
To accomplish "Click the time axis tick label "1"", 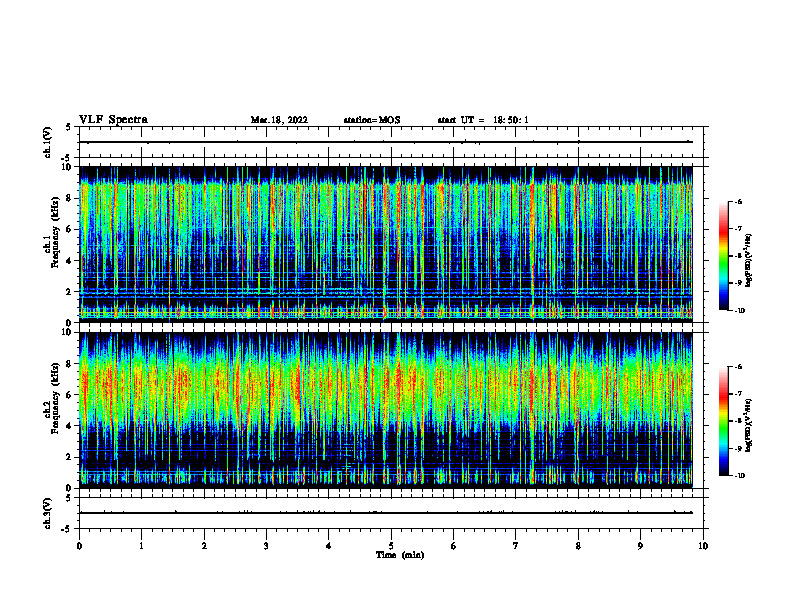I will (141, 546).
